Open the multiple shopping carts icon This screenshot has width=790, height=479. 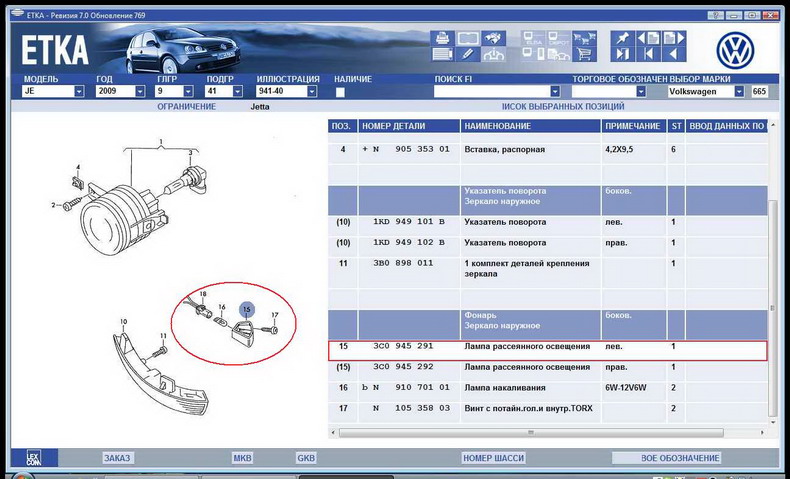[x=584, y=38]
